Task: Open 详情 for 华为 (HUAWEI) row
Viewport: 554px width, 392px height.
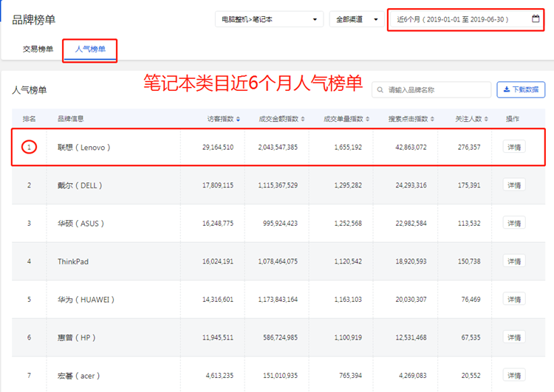Action: [514, 300]
